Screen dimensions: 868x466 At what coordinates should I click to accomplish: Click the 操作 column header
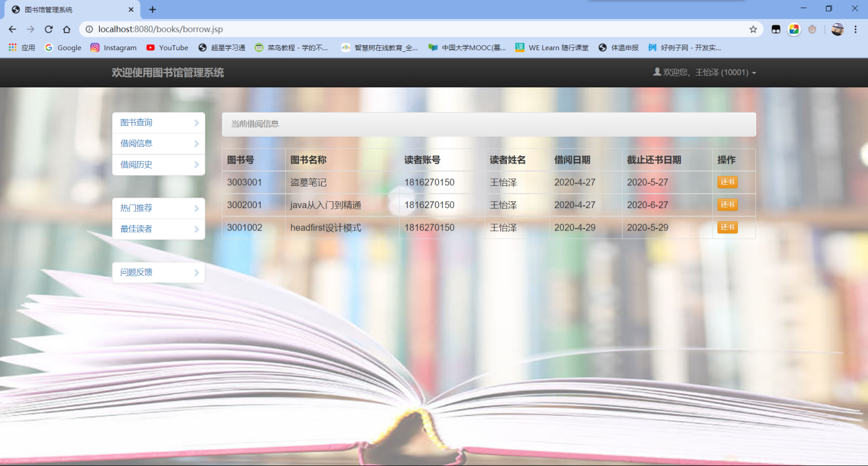727,160
